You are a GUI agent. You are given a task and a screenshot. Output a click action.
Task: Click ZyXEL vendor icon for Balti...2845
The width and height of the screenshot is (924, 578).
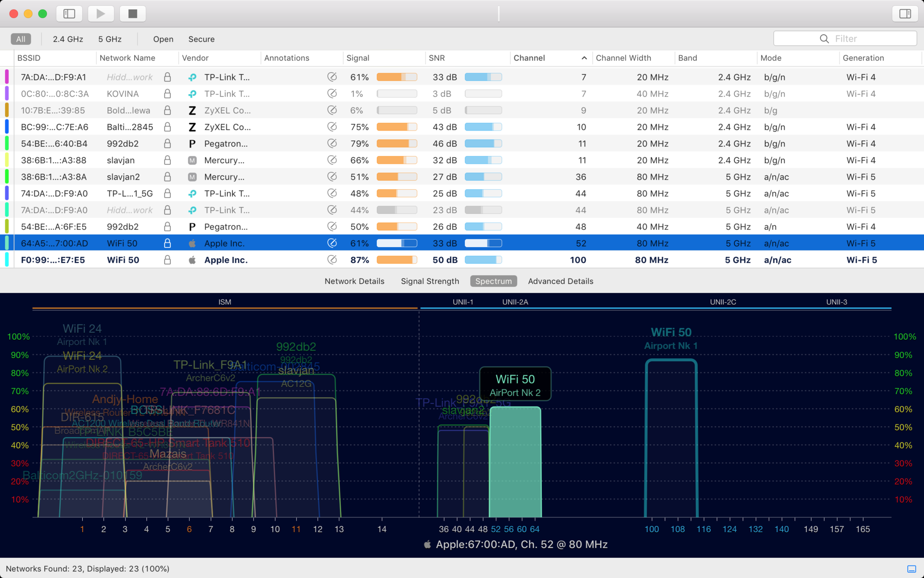(x=192, y=127)
